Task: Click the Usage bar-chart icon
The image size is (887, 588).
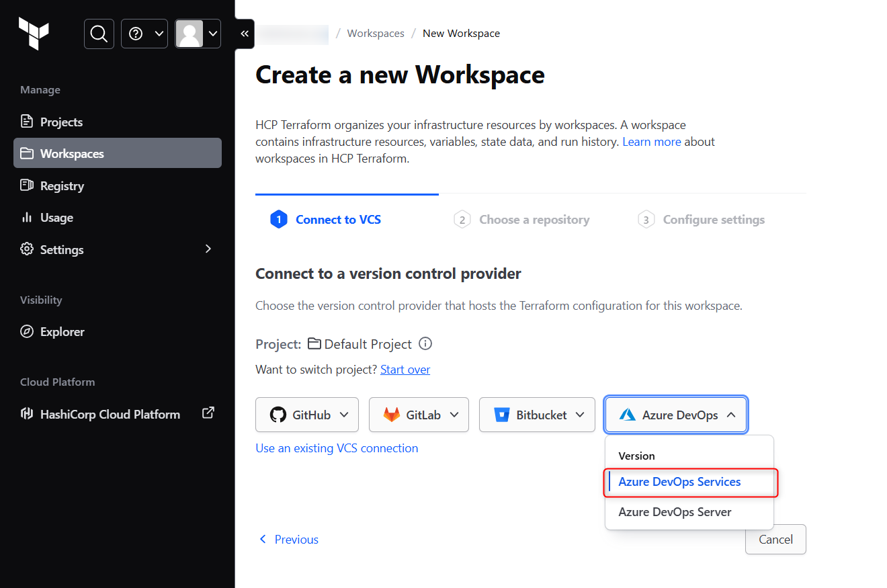Action: coord(27,217)
